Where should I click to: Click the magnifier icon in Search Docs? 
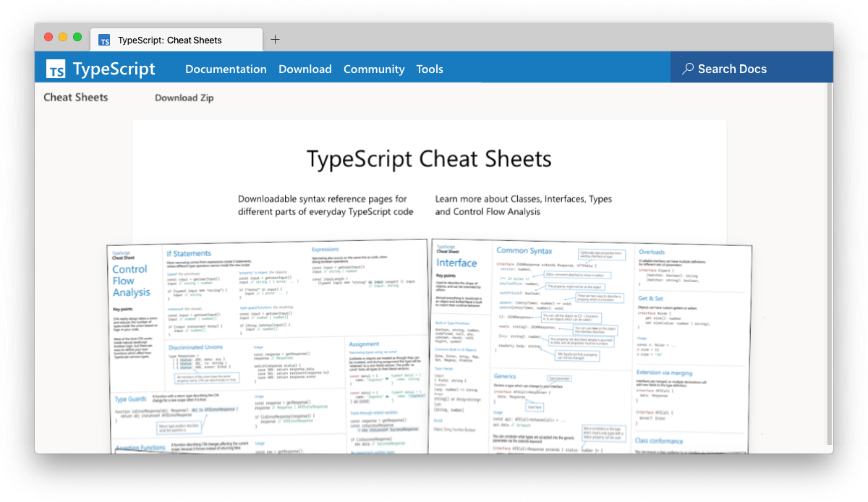click(687, 67)
